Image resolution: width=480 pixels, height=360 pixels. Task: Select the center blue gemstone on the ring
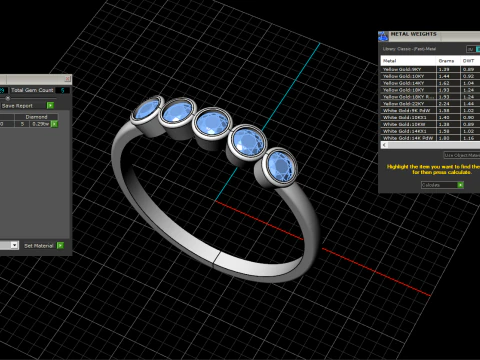[212, 123]
